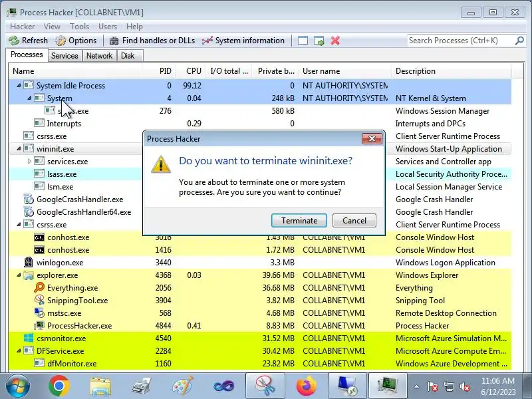Open the Users menu
Viewport: 532px width, 399px height.
[108, 27]
